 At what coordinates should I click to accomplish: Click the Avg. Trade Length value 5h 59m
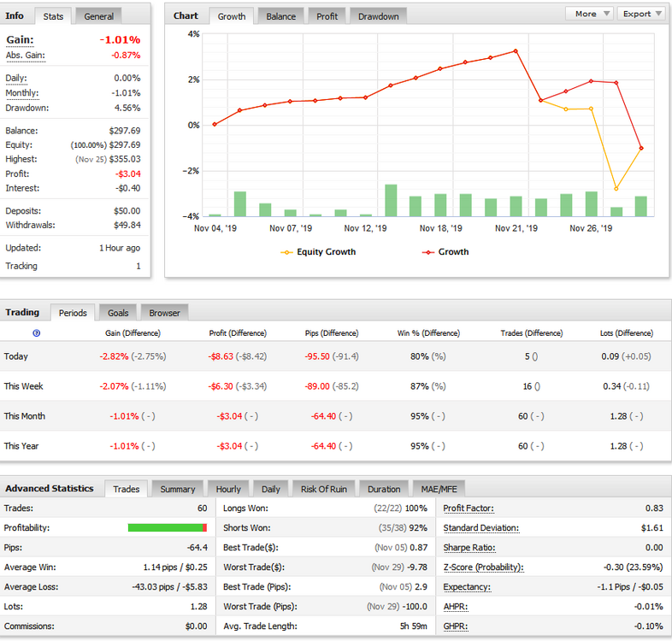coord(414,626)
